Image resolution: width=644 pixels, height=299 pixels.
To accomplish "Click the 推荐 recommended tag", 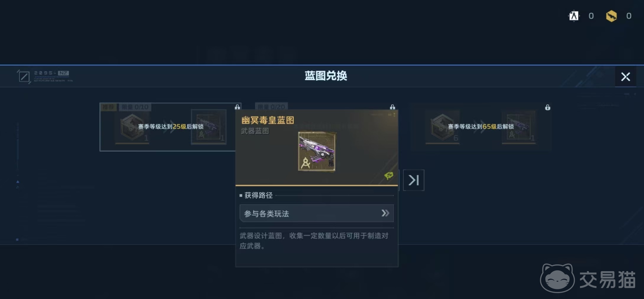I will point(108,107).
